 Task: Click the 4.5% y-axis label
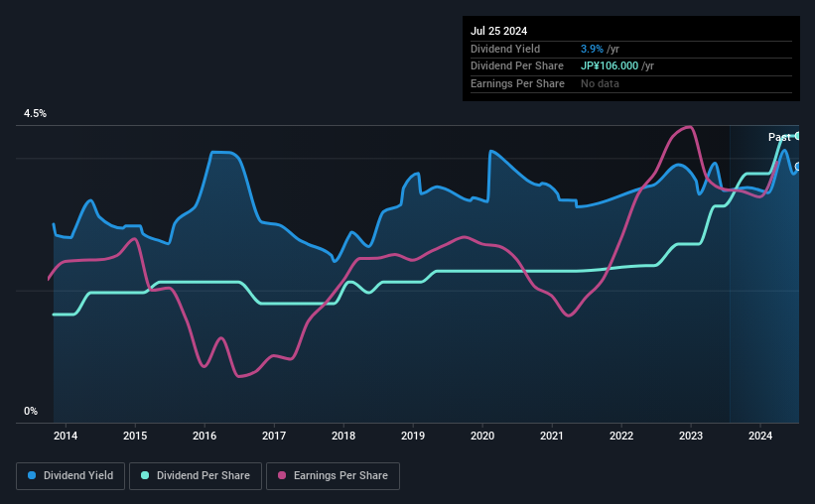click(x=35, y=114)
